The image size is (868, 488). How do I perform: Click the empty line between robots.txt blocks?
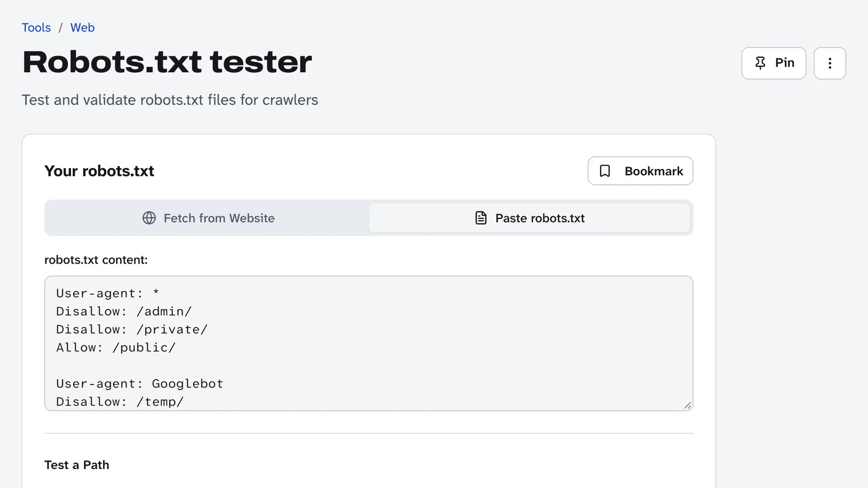369,365
